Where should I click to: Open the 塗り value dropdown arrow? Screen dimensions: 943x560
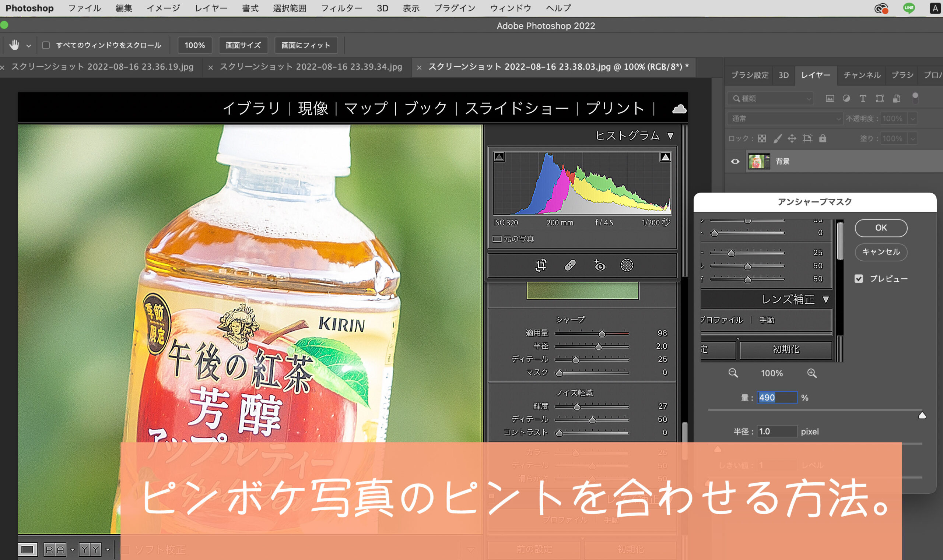tap(913, 138)
